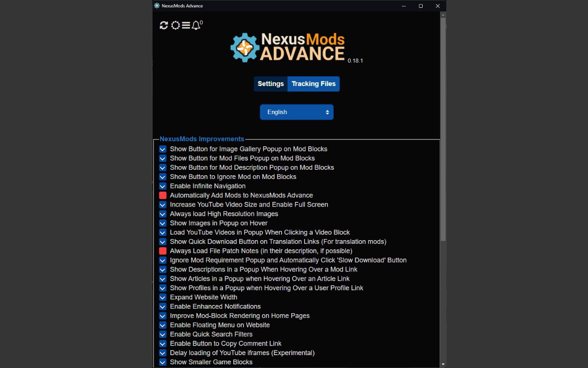The width and height of the screenshot is (588, 368).
Task: Open notifications bell icon
Action: click(196, 25)
